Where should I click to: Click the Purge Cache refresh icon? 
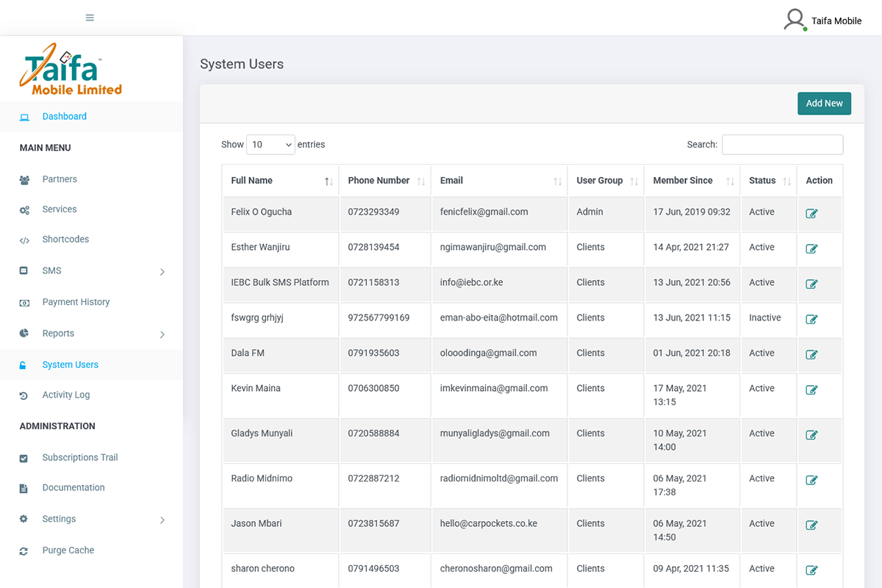(24, 550)
